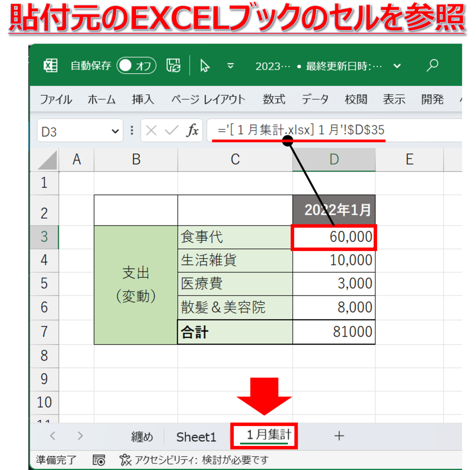This screenshot has width=476, height=470.
Task: Select row 10 header
Action: [x=44, y=402]
